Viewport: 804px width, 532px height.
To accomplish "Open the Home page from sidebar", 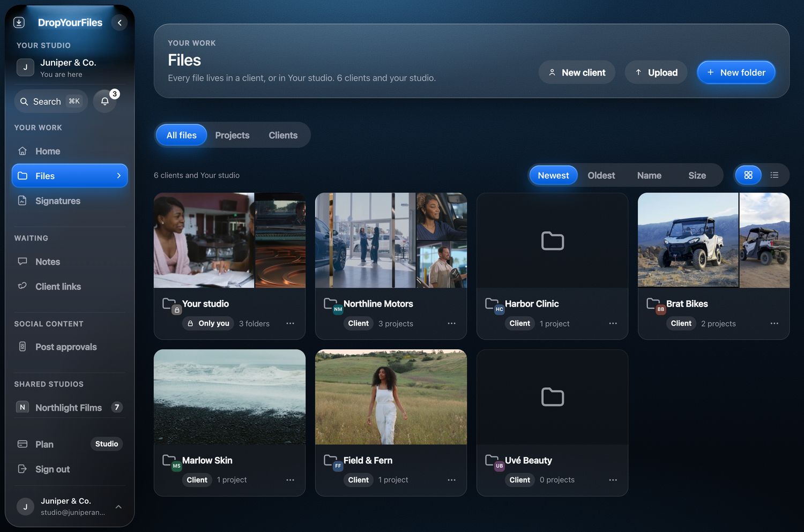I will click(x=70, y=151).
